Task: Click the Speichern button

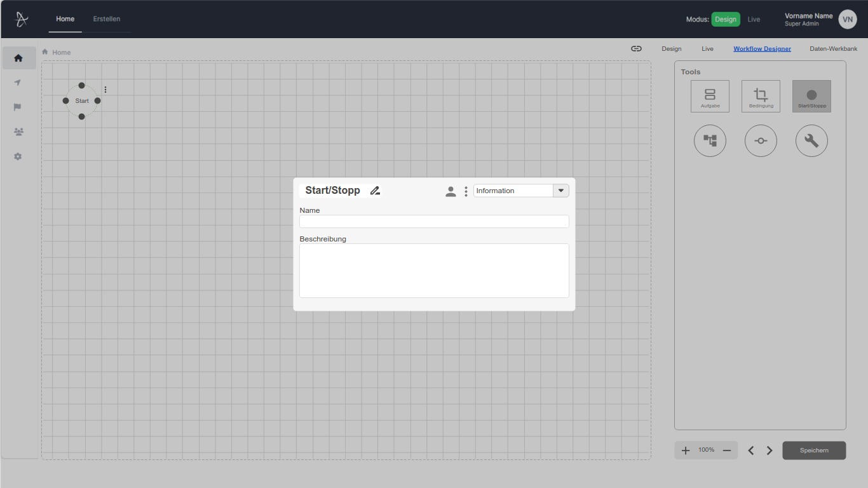Action: tap(814, 450)
